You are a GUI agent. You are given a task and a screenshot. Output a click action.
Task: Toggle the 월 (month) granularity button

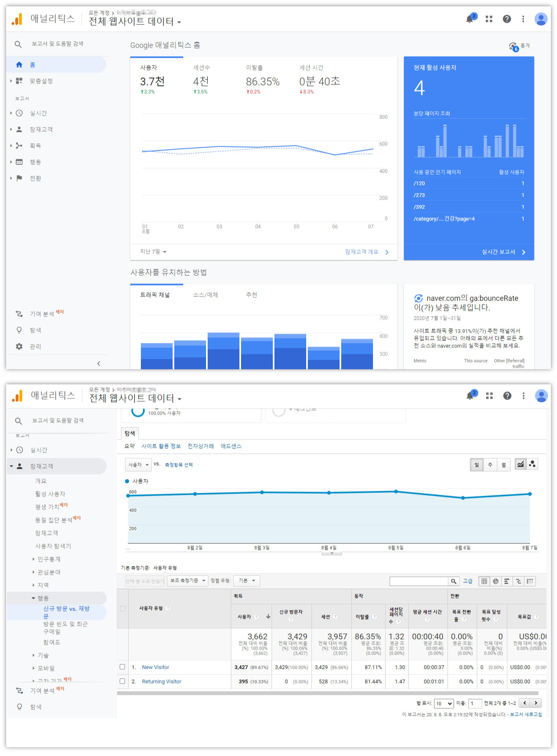pyautogui.click(x=504, y=465)
